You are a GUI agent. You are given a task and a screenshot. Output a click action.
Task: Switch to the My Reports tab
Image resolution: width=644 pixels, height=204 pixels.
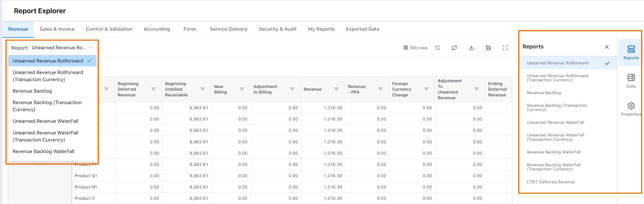(321, 29)
